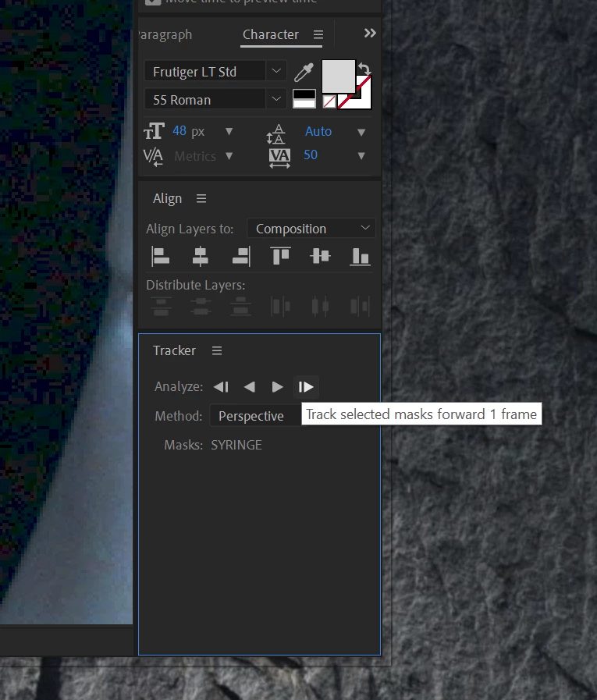Expand hidden panels with double chevron
This screenshot has width=597, height=700.
click(x=370, y=33)
